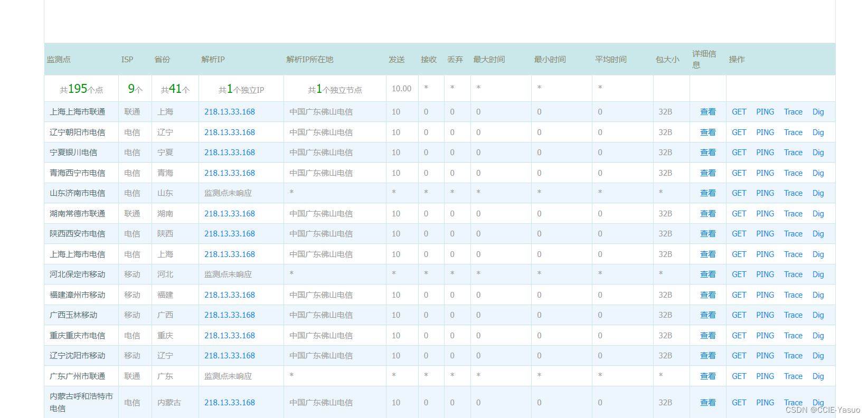Click IP 218.13.33.168 in 重庆重庆市电信 row
Screen dimensions: 868x418
230,336
